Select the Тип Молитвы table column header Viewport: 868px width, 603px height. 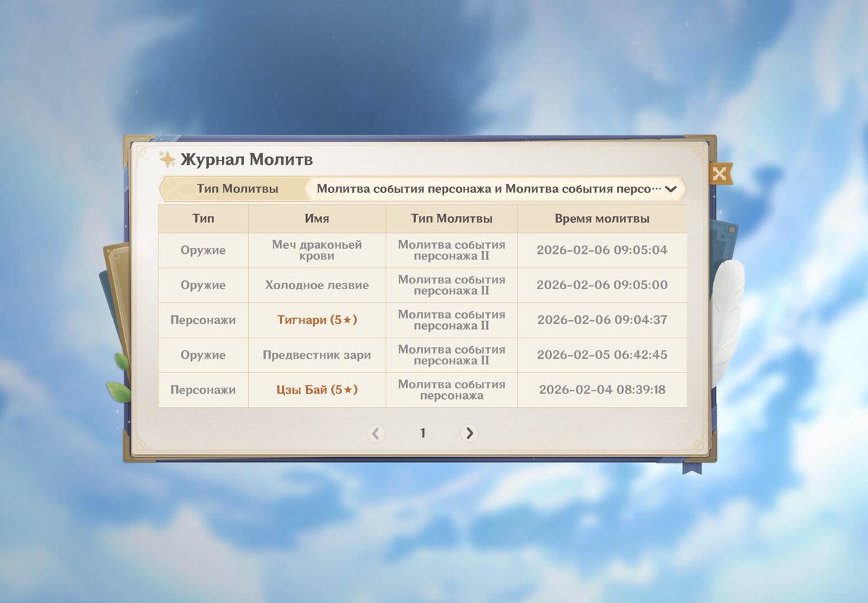click(451, 218)
